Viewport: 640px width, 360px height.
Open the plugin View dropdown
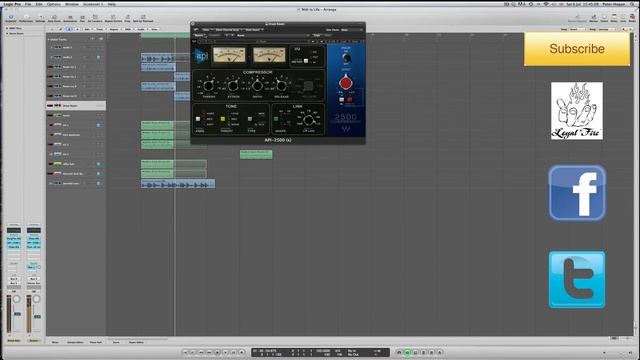207,30
